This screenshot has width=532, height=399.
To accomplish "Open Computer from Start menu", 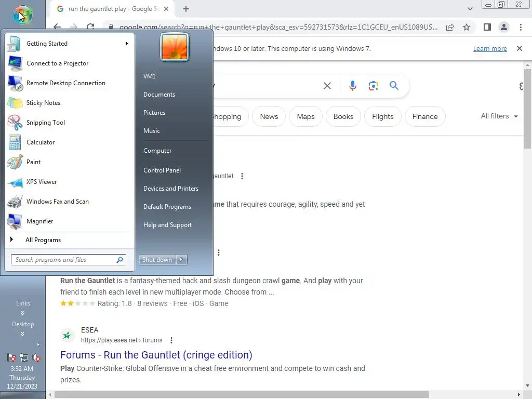I will (157, 150).
